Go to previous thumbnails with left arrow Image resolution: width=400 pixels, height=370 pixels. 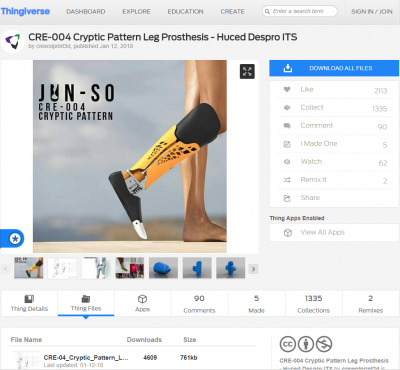pos(5,269)
